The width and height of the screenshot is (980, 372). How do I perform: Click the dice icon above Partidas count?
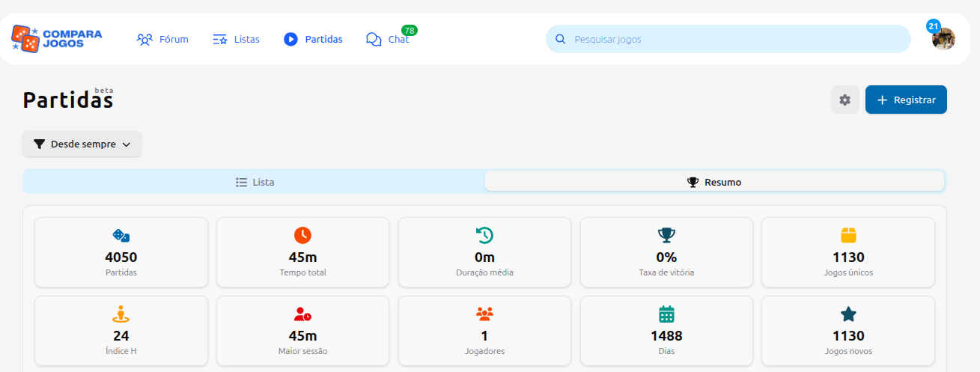[x=121, y=235]
